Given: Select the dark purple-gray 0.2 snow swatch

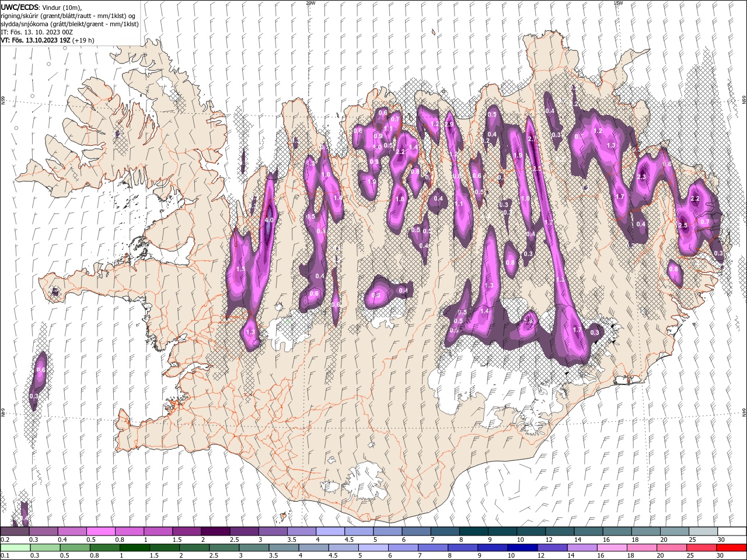Looking at the screenshot, I should (x=15, y=531).
